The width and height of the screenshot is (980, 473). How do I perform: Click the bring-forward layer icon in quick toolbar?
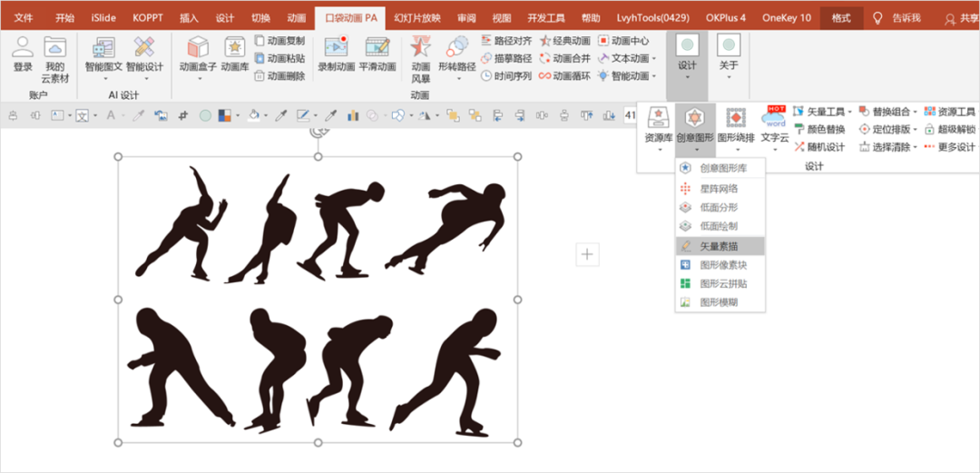point(453,115)
